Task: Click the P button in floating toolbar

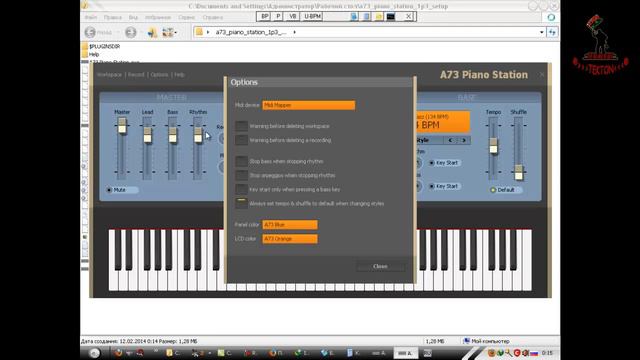Action: [278, 16]
